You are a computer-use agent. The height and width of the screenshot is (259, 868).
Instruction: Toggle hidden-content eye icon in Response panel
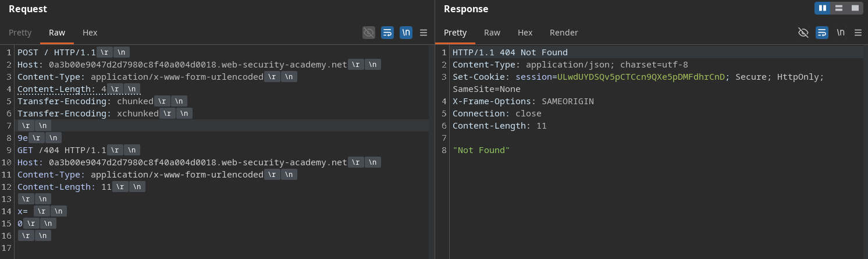click(803, 33)
